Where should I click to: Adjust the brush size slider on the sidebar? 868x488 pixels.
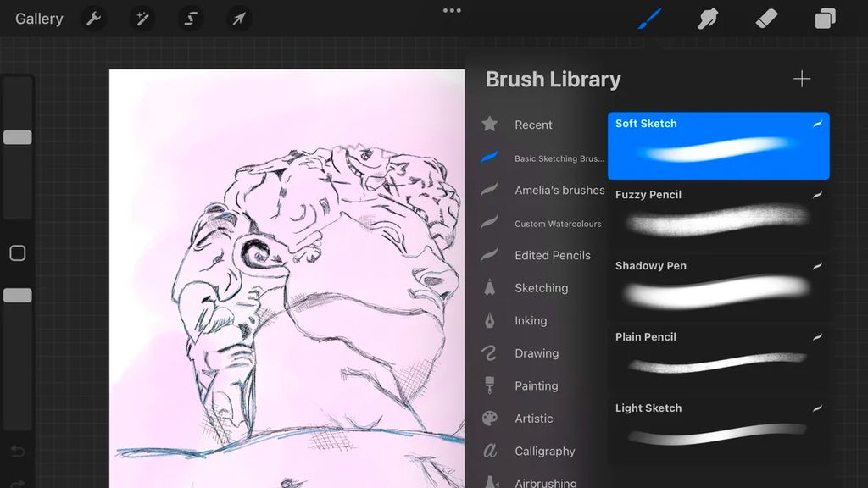click(x=17, y=136)
